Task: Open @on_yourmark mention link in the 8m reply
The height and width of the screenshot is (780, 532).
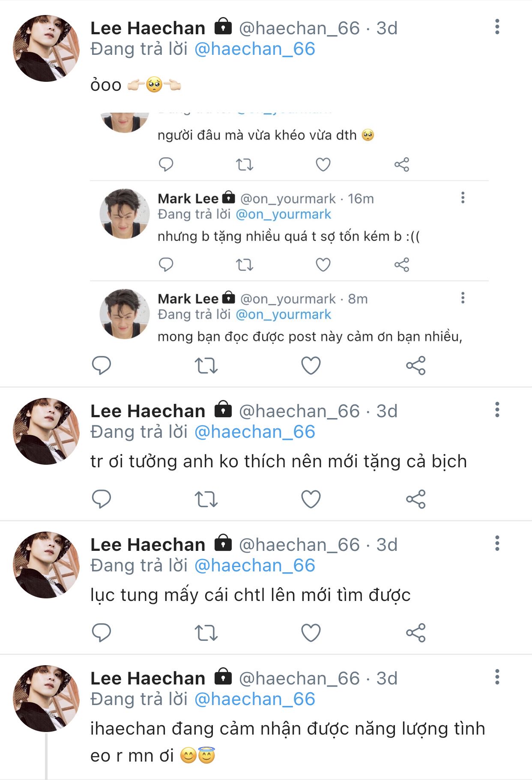Action: [284, 314]
